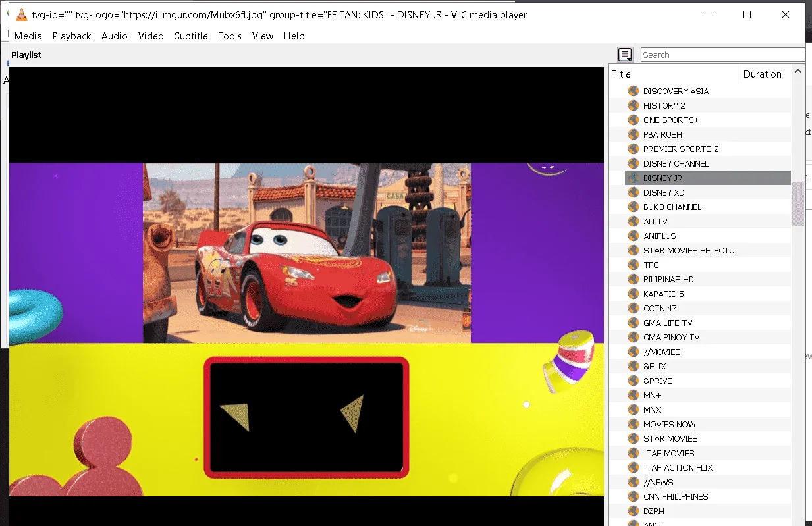Viewport: 812px width, 526px height.
Task: Open the Media menu
Action: (28, 36)
